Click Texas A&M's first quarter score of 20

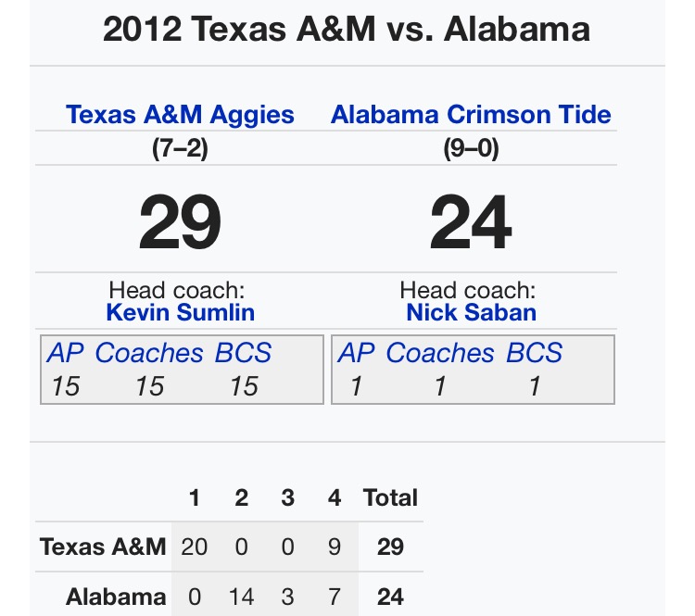click(195, 547)
